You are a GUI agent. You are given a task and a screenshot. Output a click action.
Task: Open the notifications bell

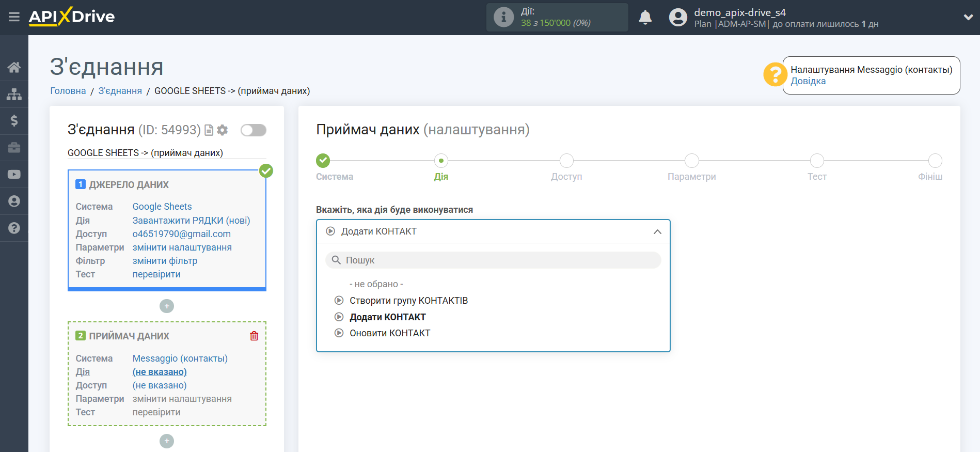(x=645, y=18)
